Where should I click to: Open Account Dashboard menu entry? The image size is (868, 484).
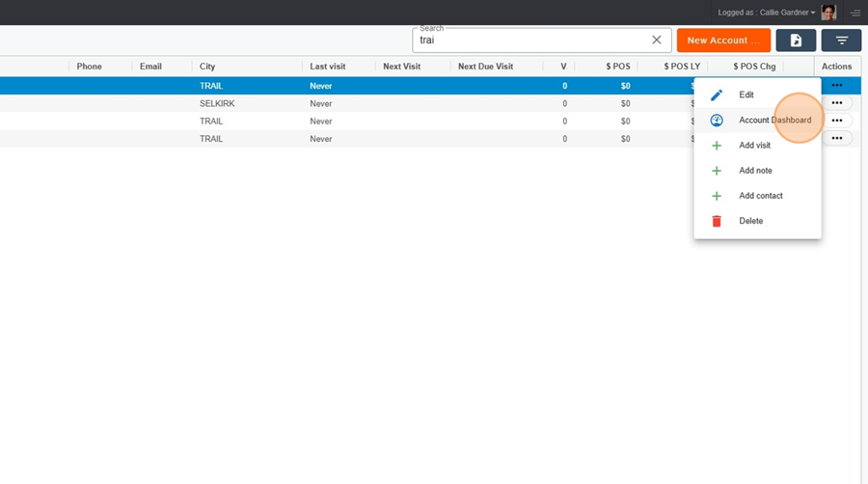757,120
